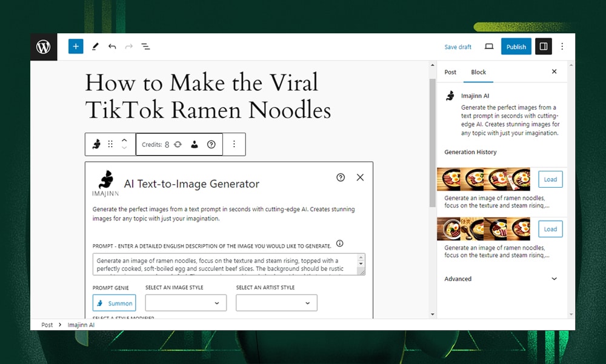
Task: Toggle the settings sidebar panel
Action: pos(543,47)
